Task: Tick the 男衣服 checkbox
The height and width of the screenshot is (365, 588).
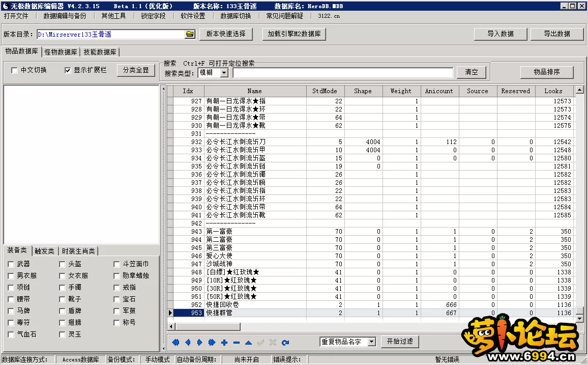Action: pos(11,276)
